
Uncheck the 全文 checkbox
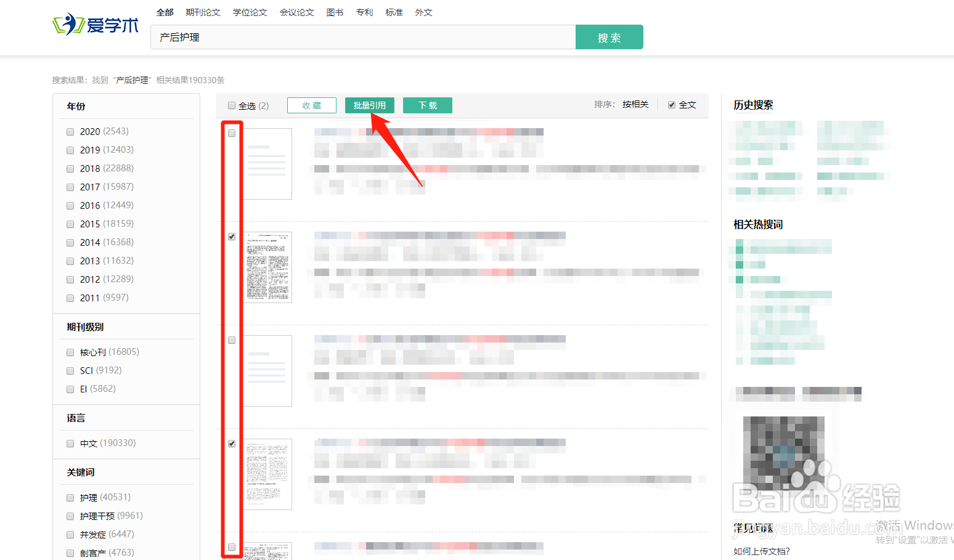click(672, 105)
